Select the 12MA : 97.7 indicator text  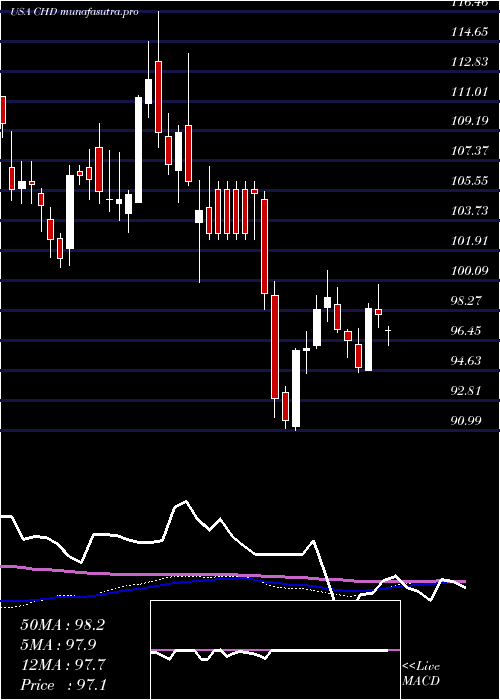[63, 665]
